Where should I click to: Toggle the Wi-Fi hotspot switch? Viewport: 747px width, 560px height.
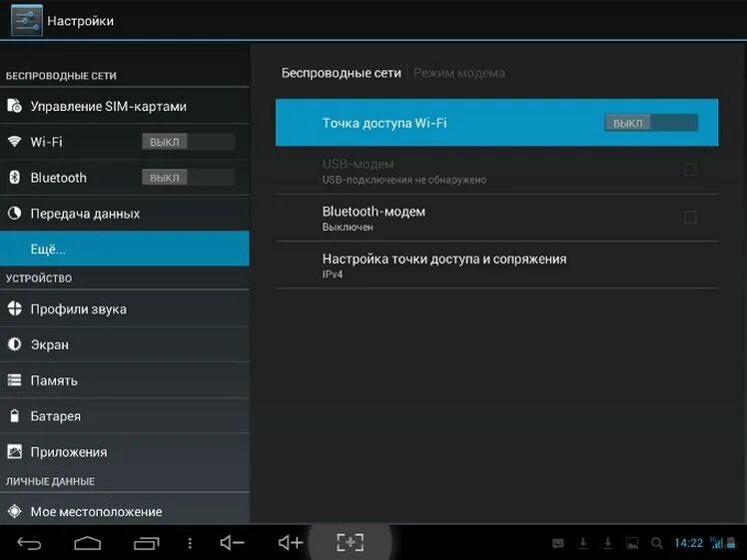pyautogui.click(x=651, y=123)
